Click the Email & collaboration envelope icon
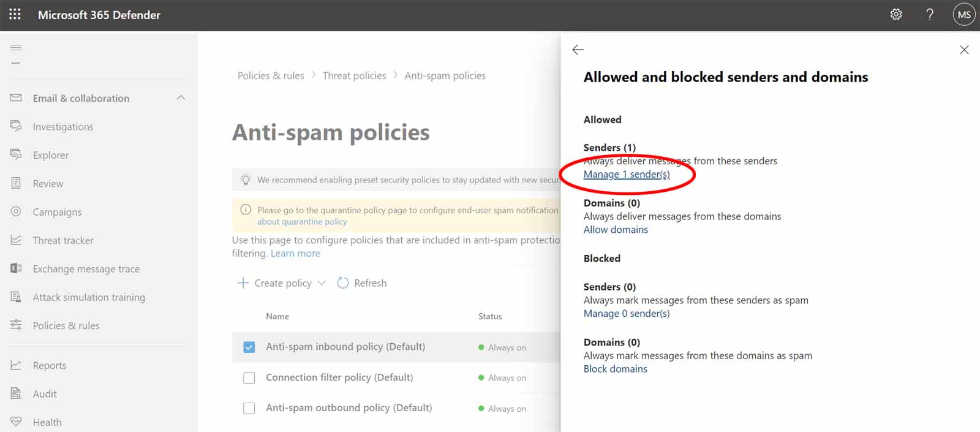Viewport: 980px width, 432px height. (x=16, y=98)
